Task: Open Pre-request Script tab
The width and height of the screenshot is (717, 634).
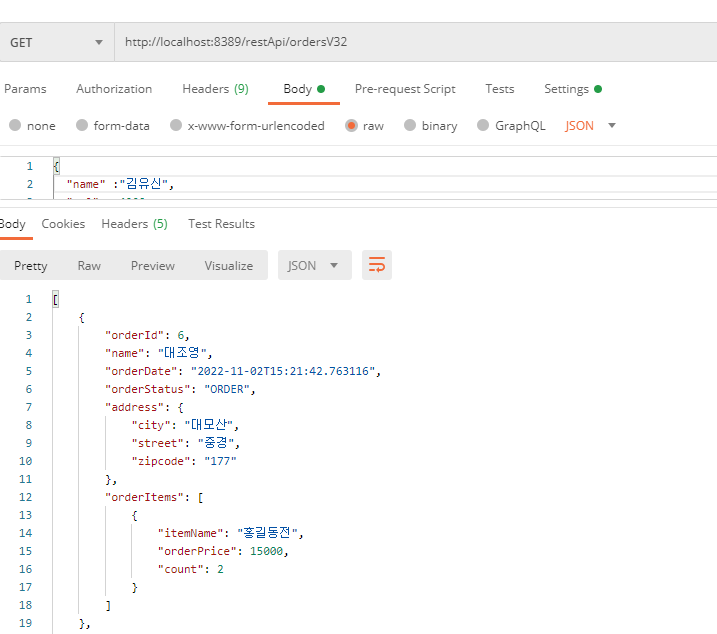Action: [405, 89]
